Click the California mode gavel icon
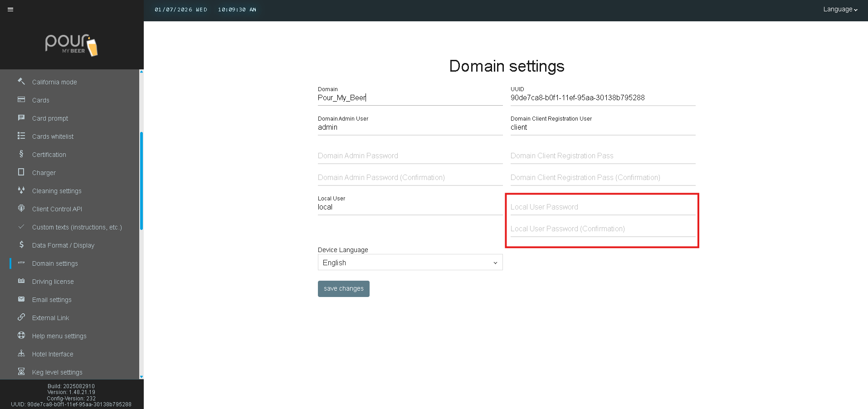 pos(21,82)
